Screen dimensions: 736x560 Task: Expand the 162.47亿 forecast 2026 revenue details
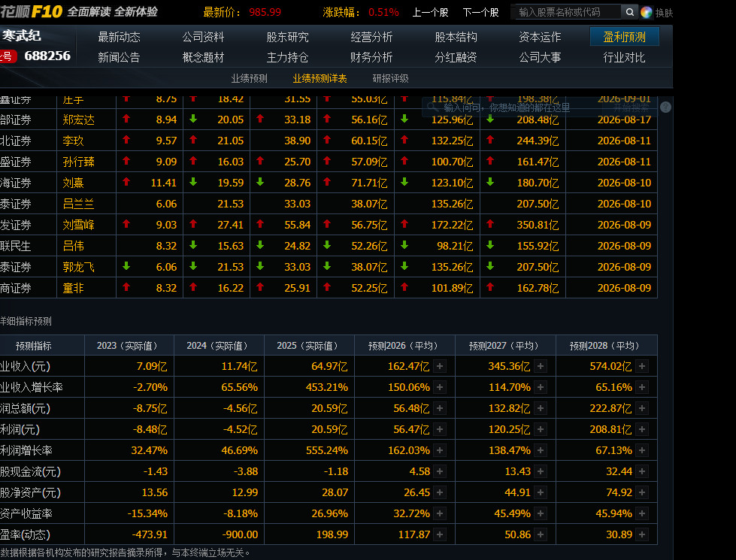(x=440, y=366)
